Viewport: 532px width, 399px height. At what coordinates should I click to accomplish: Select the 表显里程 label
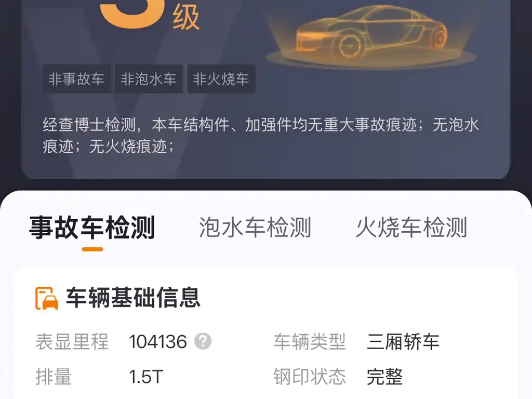(x=72, y=342)
